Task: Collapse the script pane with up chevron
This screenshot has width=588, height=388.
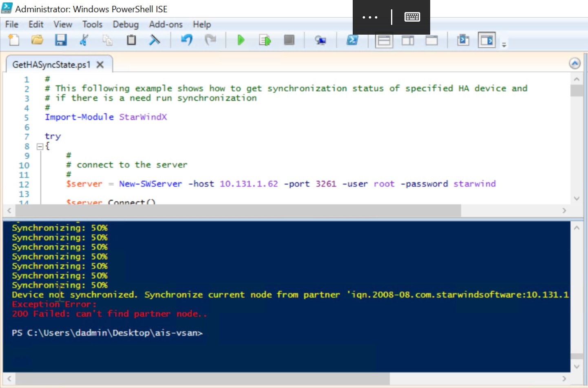Action: click(575, 64)
